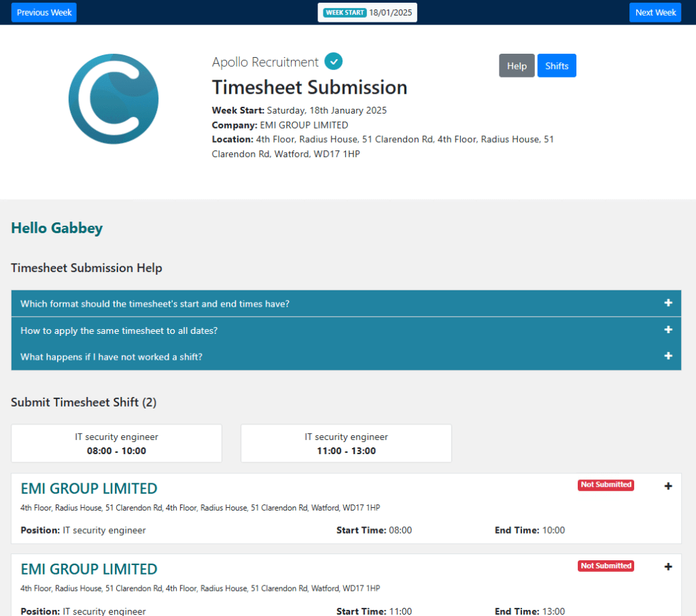Viewport: 696px width, 616px height.
Task: Click plus icon on the time format help row
Action: point(668,303)
